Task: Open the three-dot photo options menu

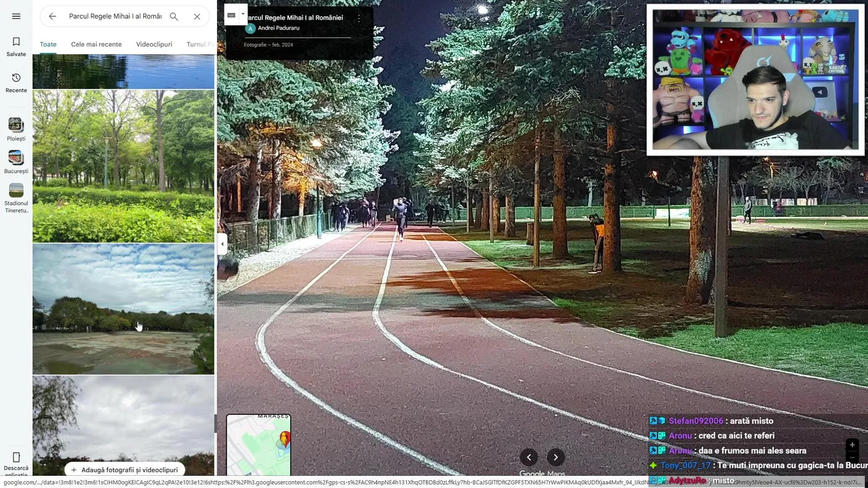Action: (x=359, y=19)
